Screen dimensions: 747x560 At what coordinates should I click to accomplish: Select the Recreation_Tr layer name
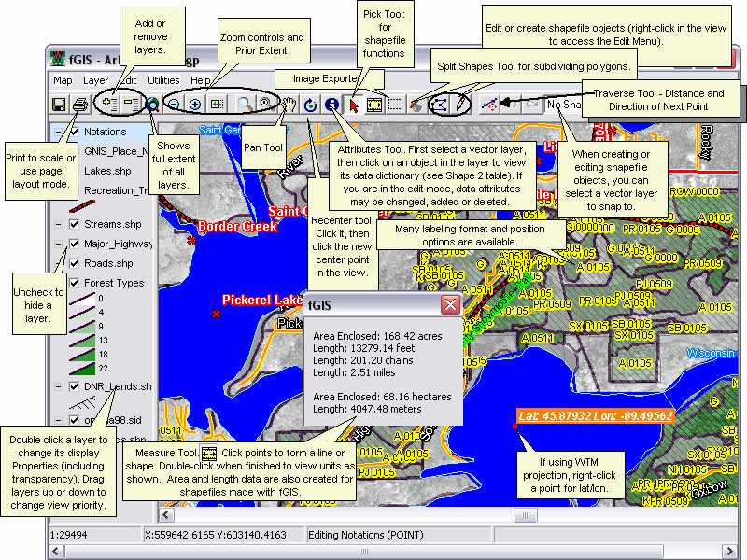point(116,190)
